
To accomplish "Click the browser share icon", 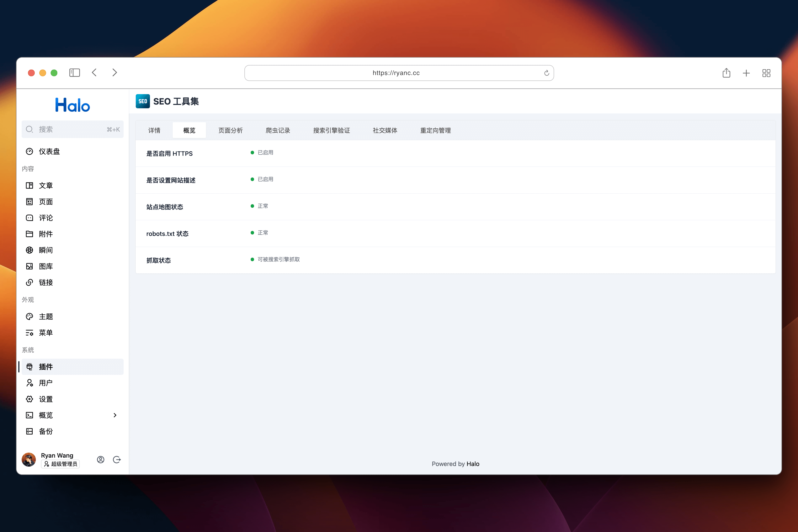I will click(x=727, y=73).
